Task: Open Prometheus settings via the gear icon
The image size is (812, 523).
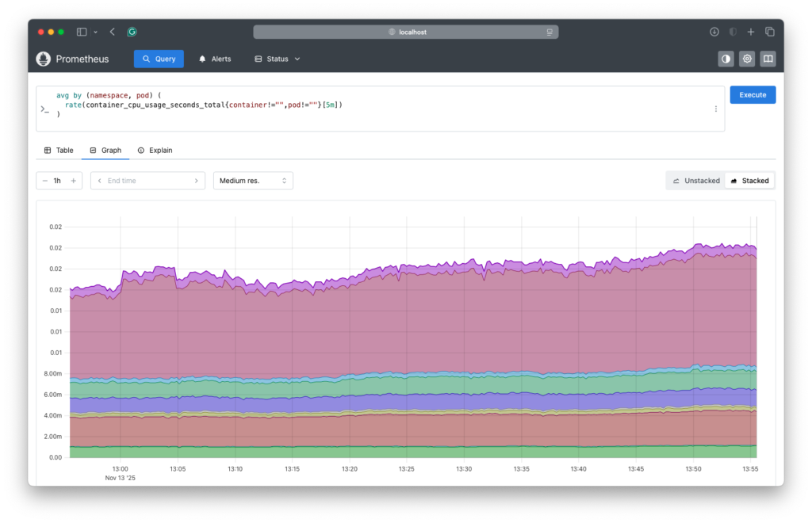Action: point(746,59)
